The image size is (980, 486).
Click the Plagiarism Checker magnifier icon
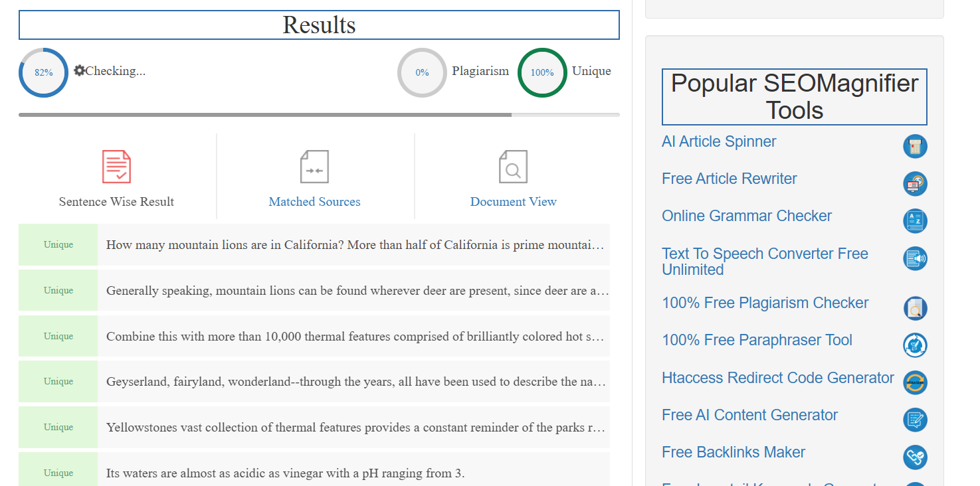click(x=915, y=308)
